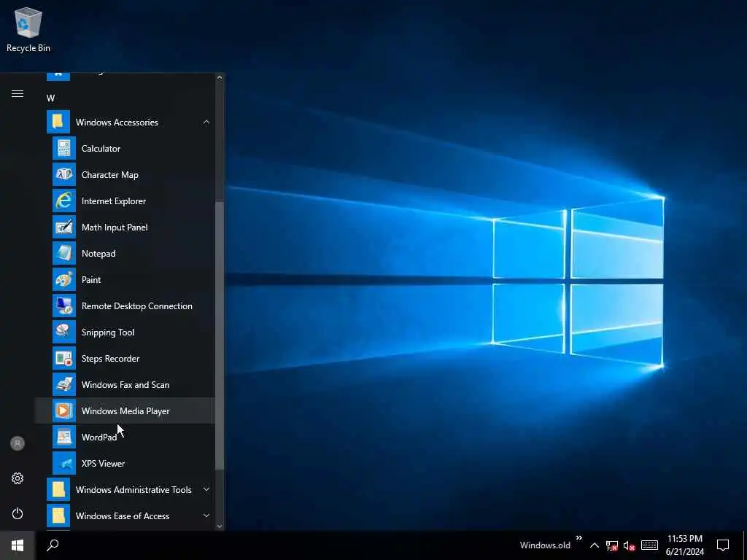Click the Start menu hamburger icon
747x560 pixels.
point(18,94)
